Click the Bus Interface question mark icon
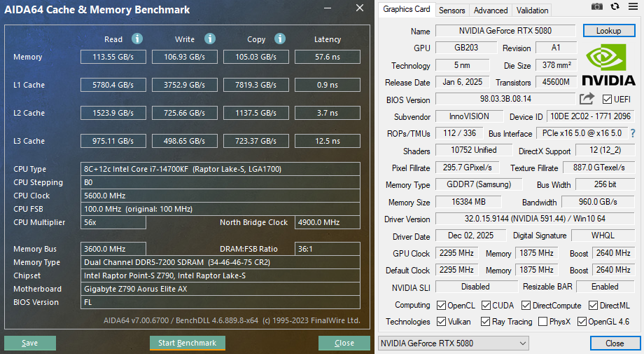Screen dimensions: 644x354 633,133
